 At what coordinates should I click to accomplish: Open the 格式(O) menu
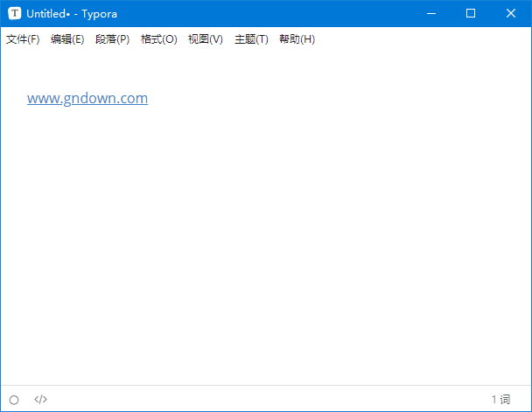click(x=158, y=39)
